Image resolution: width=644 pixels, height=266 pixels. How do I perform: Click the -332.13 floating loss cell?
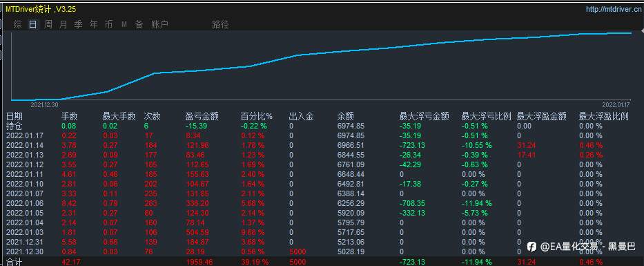[412, 213]
